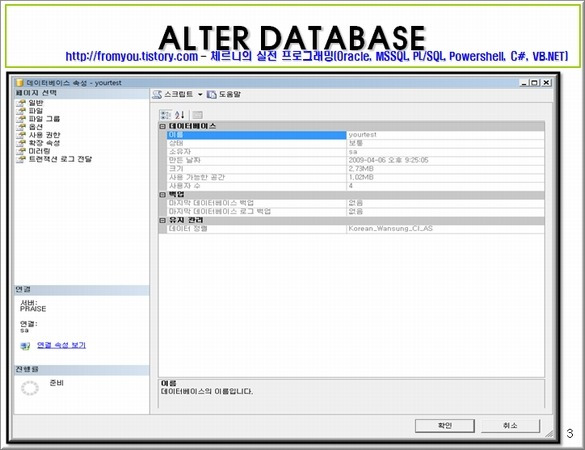Viewport: 585px width, 450px height.
Task: Select 마지막 데이터베이스 로그 백업 row
Action: pos(355,212)
